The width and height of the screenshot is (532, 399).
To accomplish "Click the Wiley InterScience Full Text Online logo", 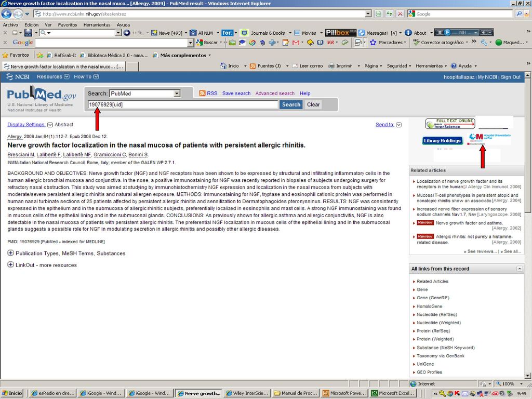I will (450, 124).
